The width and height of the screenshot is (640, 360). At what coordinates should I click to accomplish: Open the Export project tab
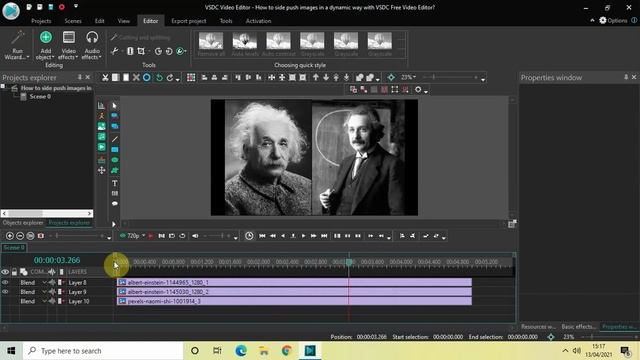click(189, 21)
